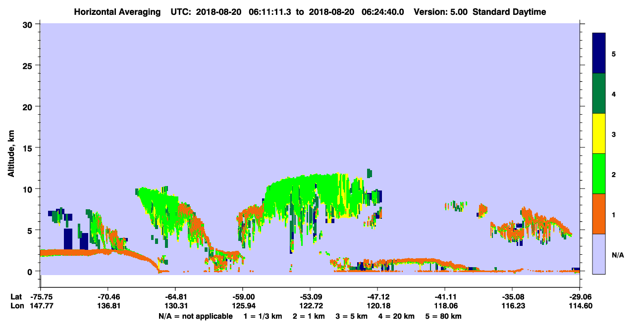
Task: Click the 'Lon' row label
Action: pyautogui.click(x=17, y=306)
